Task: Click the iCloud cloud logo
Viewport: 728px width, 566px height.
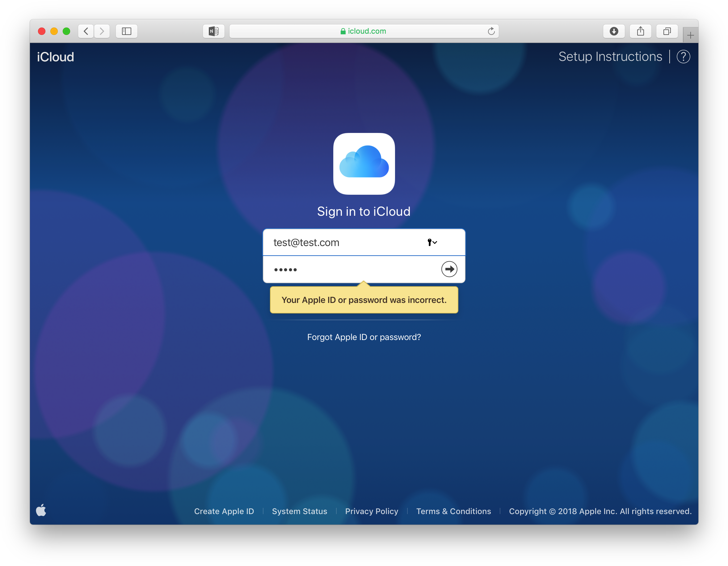Action: [364, 164]
